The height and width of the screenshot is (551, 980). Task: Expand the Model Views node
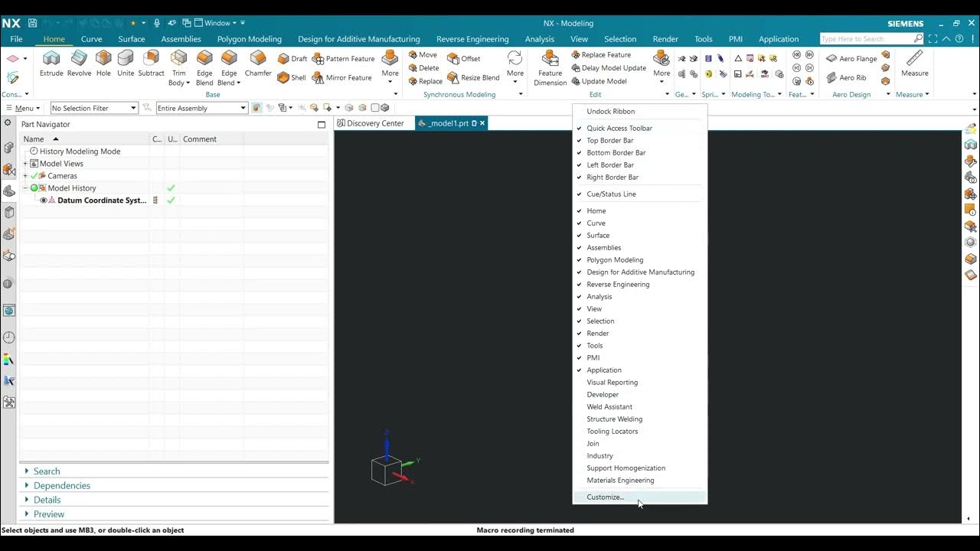tap(25, 164)
